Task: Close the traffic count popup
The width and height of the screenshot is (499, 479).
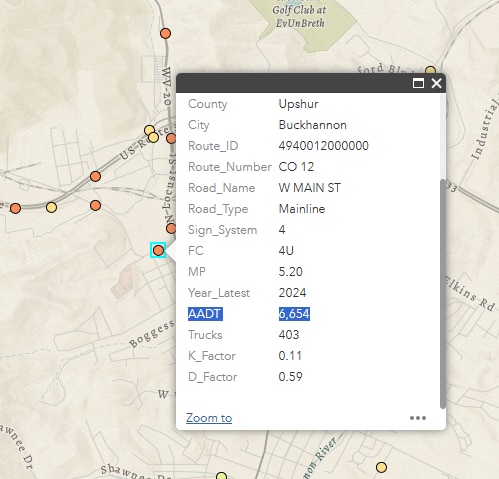Action: click(436, 83)
